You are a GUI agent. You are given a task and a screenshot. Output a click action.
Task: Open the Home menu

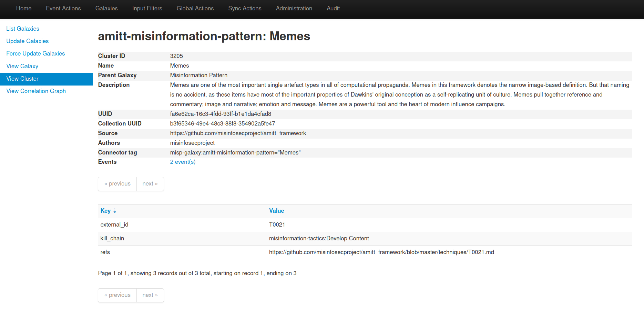[24, 8]
